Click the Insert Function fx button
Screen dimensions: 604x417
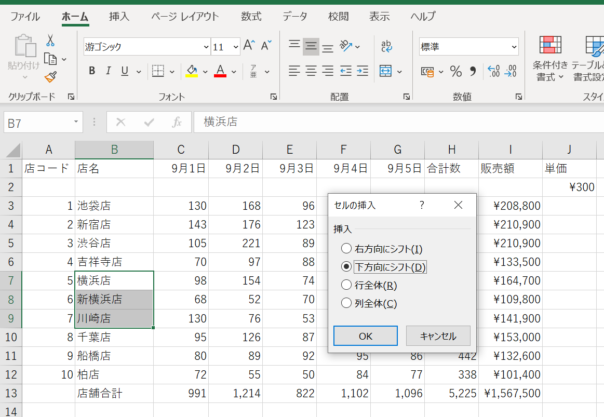(x=177, y=122)
